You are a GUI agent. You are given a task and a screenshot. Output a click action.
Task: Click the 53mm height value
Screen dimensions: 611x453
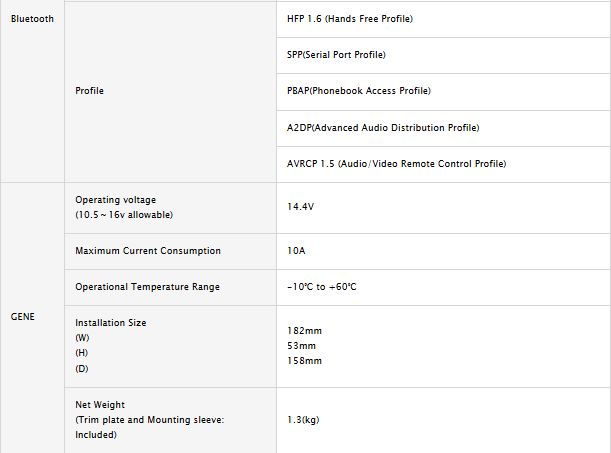301,345
